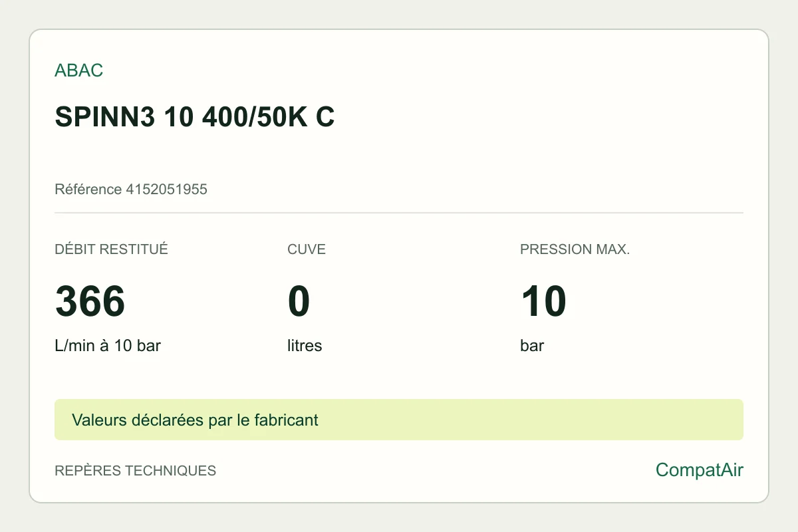Select the L/min à 10 bar unit
The width and height of the screenshot is (798, 532).
tap(108, 346)
